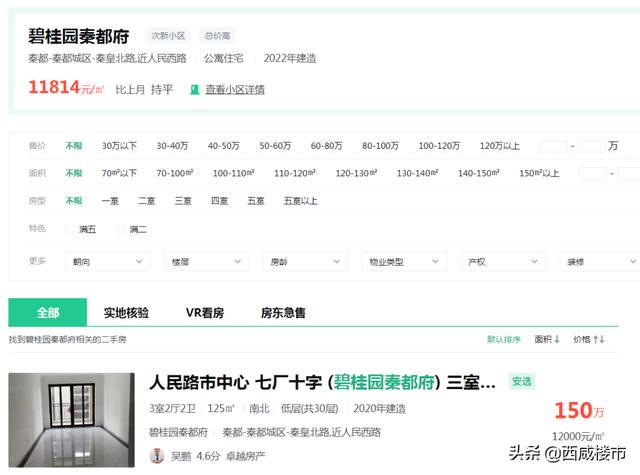Open the 物业类型 dropdown
640x475 pixels.
click(404, 262)
